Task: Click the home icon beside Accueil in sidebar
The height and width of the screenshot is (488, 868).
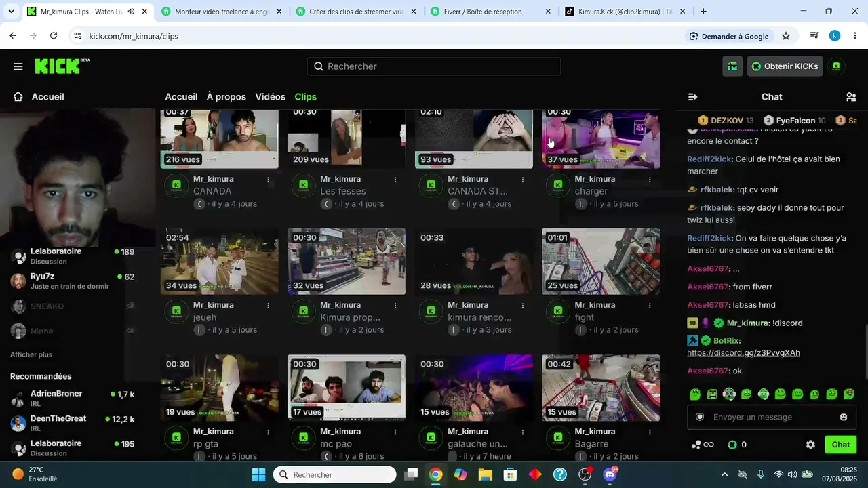Action: click(x=18, y=97)
